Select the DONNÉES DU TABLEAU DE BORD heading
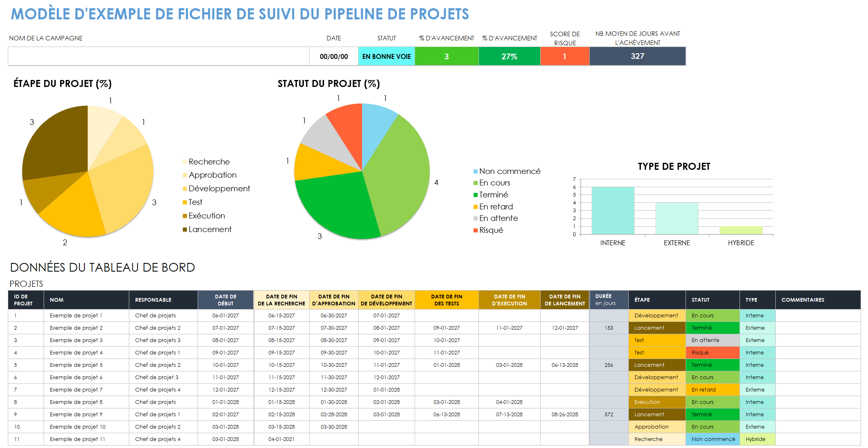Viewport: 868px width, 448px height. coord(103,267)
